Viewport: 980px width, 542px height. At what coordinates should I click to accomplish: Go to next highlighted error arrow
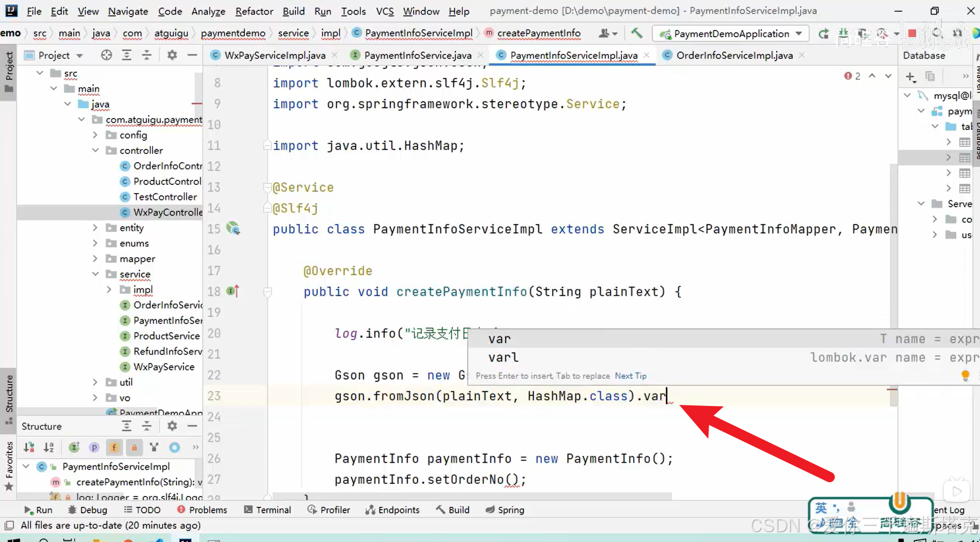coord(888,76)
